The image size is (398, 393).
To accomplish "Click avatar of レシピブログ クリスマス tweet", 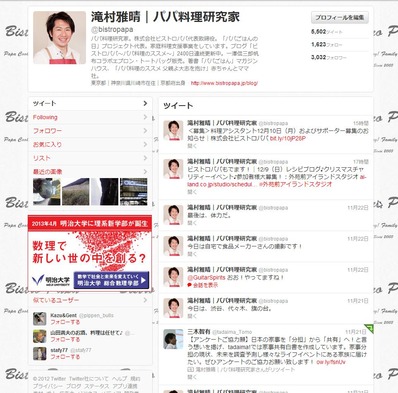I will tap(173, 169).
